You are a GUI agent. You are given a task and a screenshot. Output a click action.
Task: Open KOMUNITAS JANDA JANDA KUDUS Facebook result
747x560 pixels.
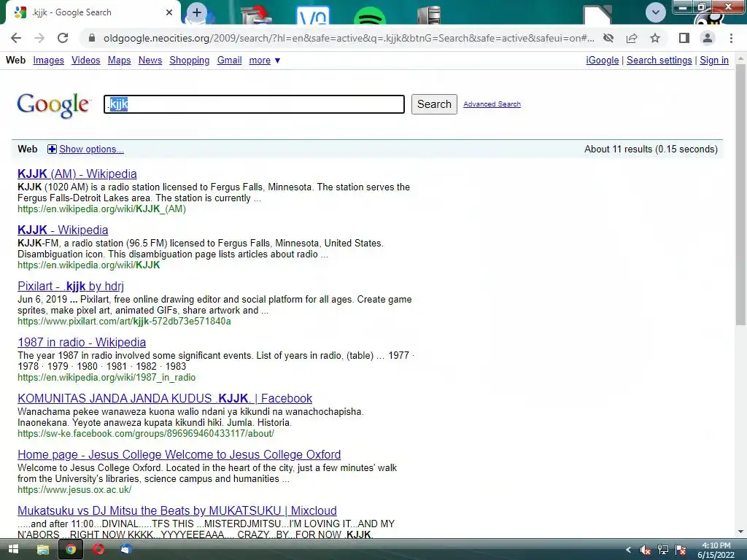165,399
